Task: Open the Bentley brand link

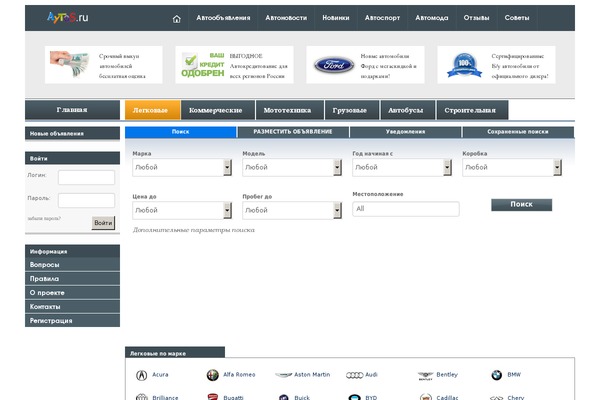Action: click(x=447, y=375)
